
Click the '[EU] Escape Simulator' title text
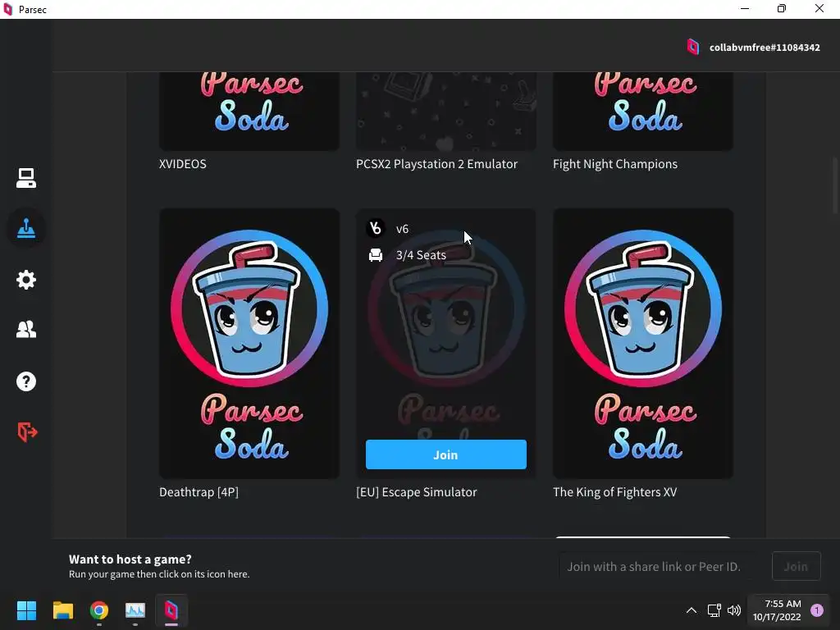(x=416, y=492)
